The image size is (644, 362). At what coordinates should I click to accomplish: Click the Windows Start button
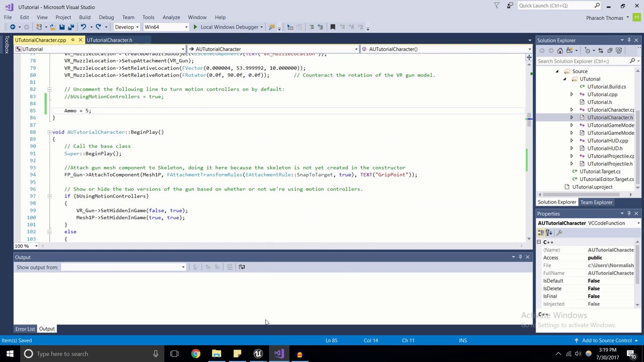click(x=10, y=354)
